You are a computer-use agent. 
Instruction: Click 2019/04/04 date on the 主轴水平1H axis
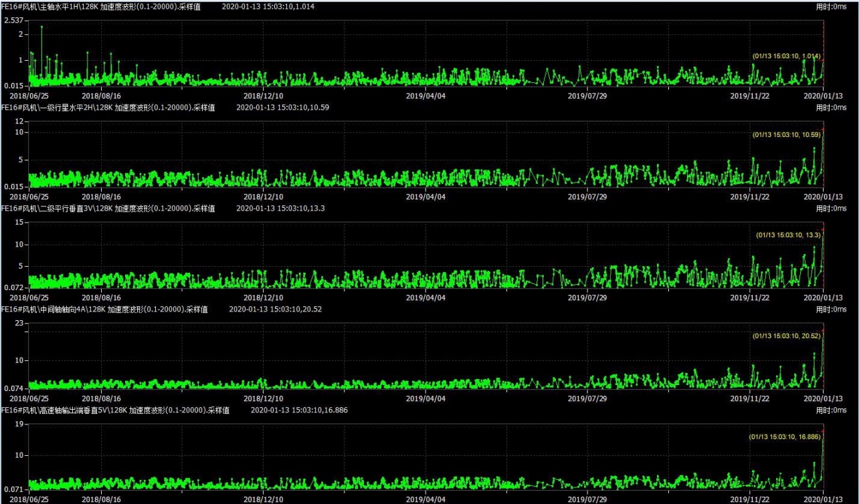425,96
